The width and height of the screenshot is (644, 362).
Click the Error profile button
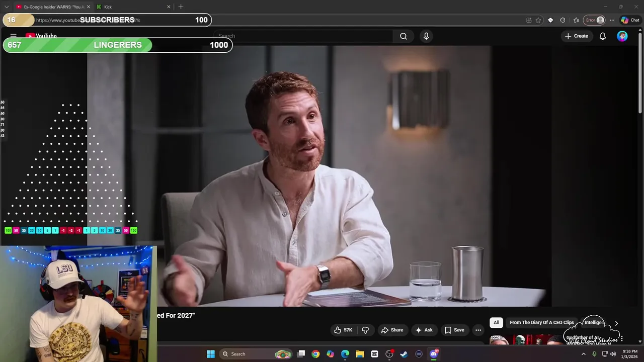[x=594, y=20]
